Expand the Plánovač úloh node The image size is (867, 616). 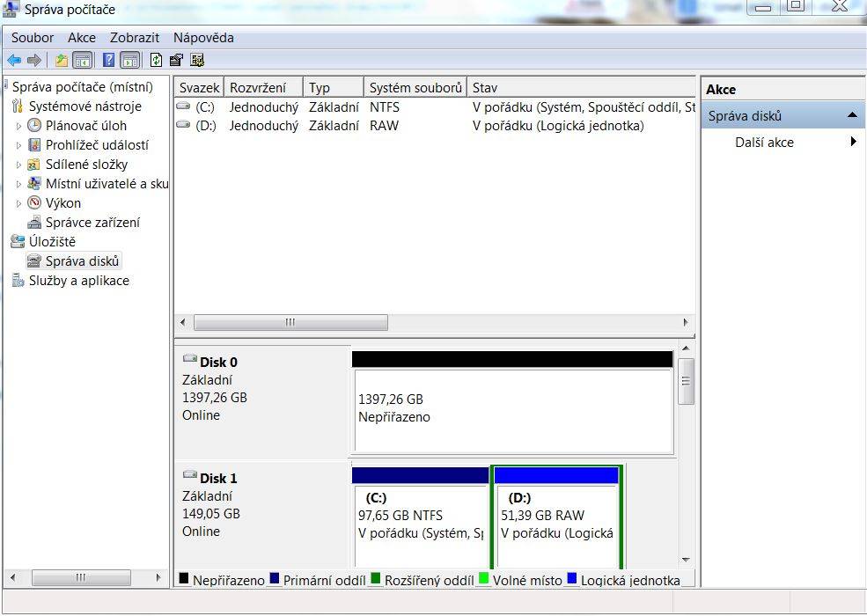coord(18,126)
